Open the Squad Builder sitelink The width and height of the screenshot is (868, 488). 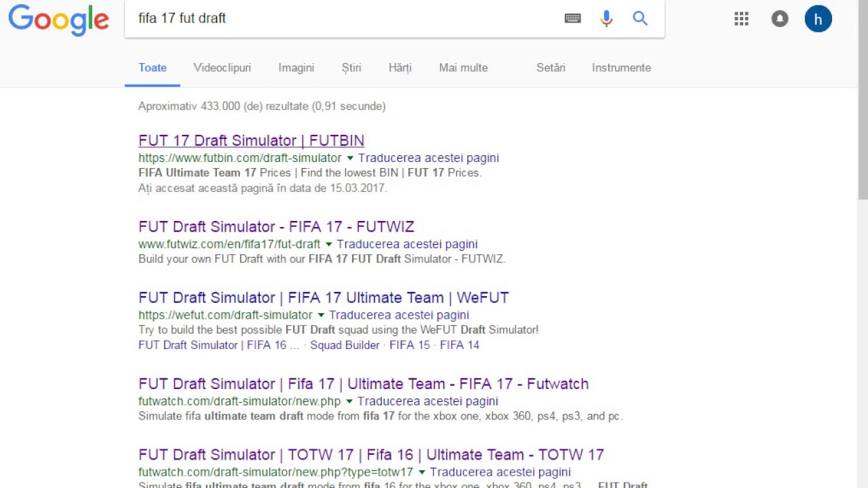click(x=345, y=345)
